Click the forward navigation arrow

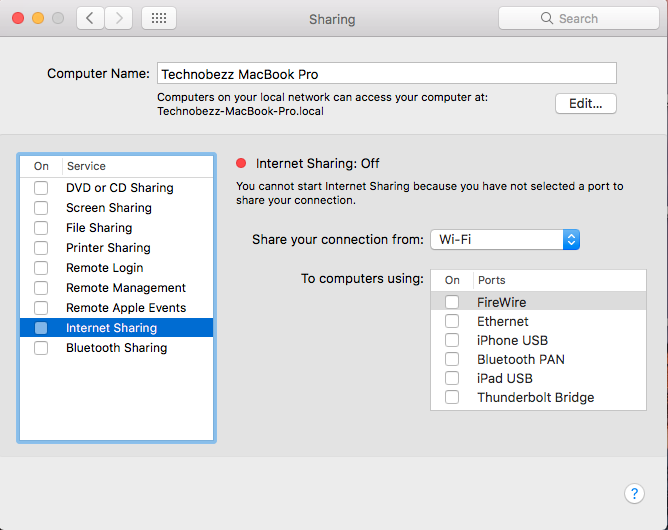click(119, 18)
